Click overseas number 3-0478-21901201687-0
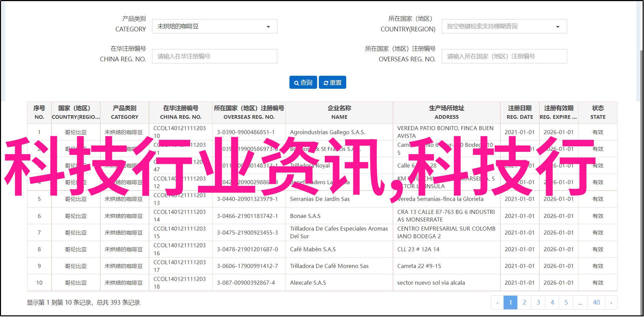Screen dimensions: 644x317 (x=247, y=249)
